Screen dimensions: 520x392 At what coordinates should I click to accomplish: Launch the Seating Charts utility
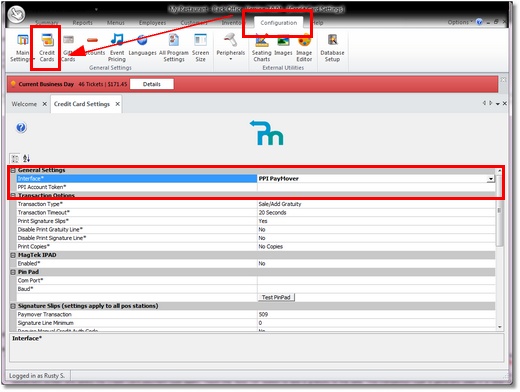click(262, 48)
